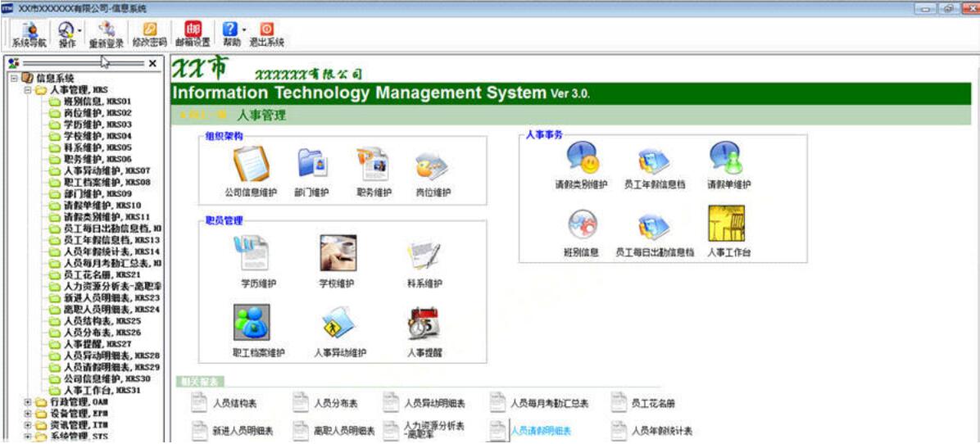Open the 人员异动明细表 report link
Image resolution: width=980 pixels, height=444 pixels.
[x=434, y=403]
